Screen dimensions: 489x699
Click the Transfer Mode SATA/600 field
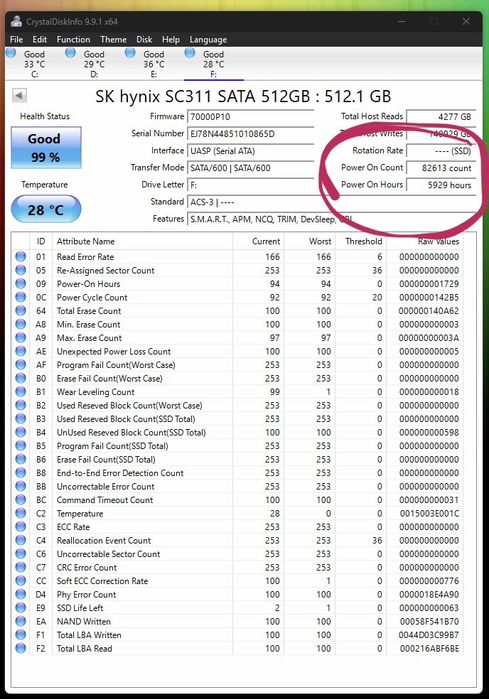[251, 168]
